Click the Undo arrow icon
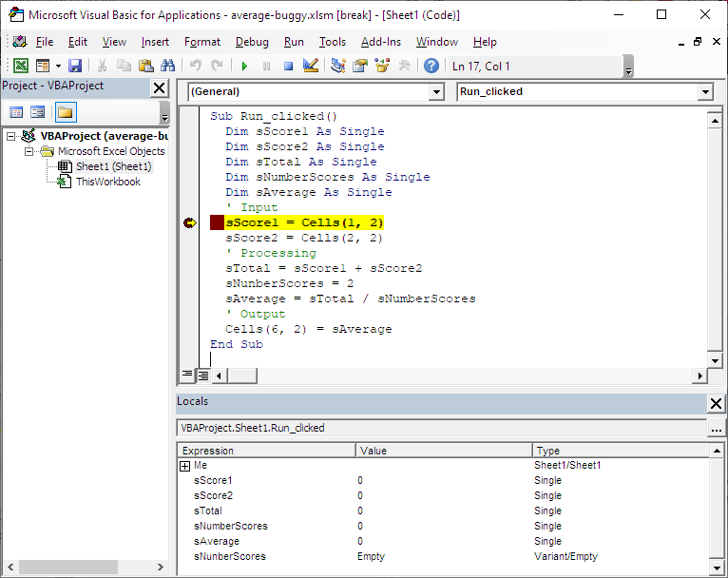 coord(196,66)
